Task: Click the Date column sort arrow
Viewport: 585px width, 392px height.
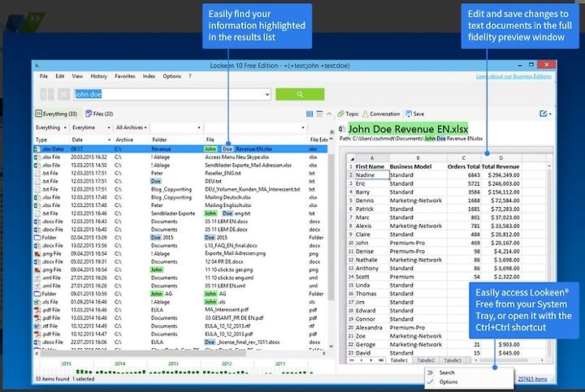Action: coord(110,140)
